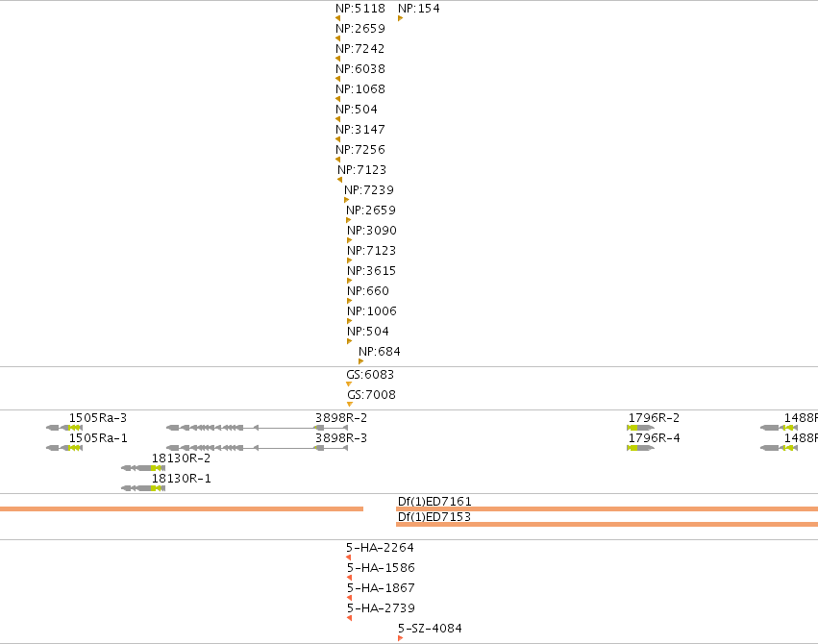This screenshot has width=818, height=644.
Task: Select the 5-HA-2264 insertion label
Action: pyautogui.click(x=380, y=548)
